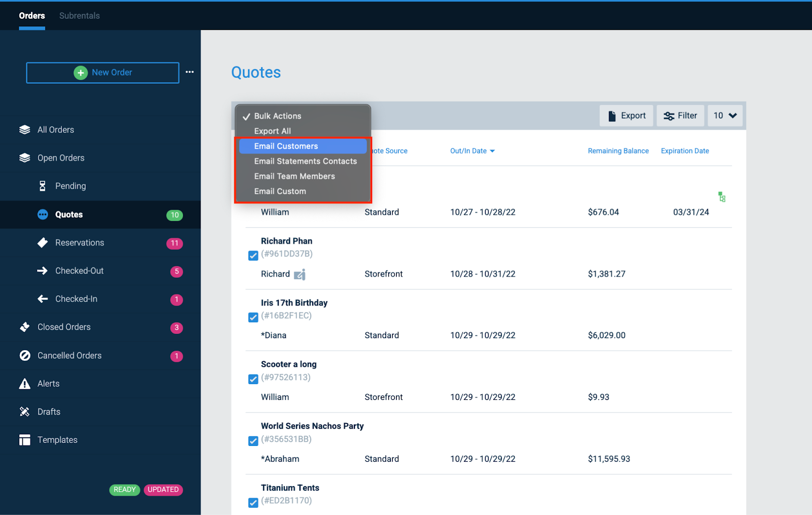
Task: Open Drafts using its key icon
Action: (x=24, y=411)
